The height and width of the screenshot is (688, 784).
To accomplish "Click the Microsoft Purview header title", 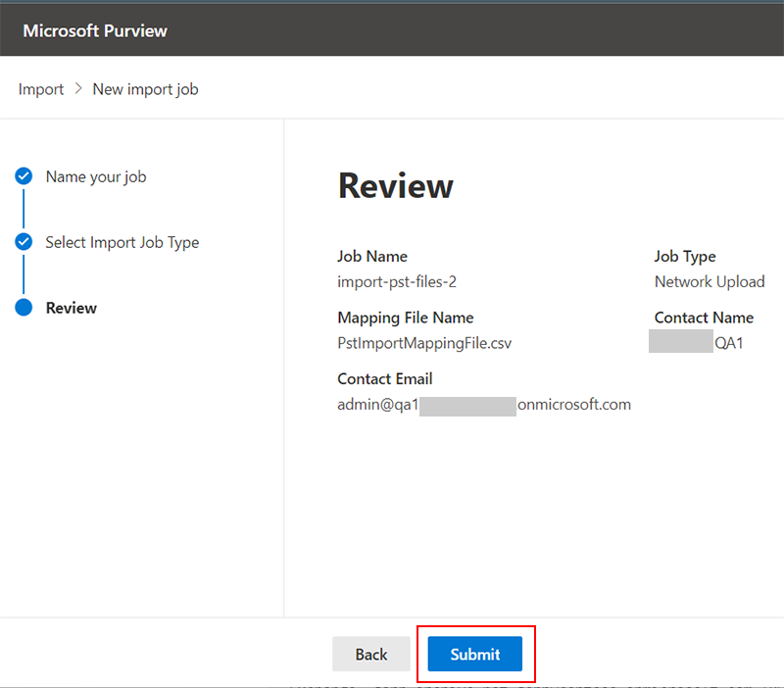I will click(95, 31).
